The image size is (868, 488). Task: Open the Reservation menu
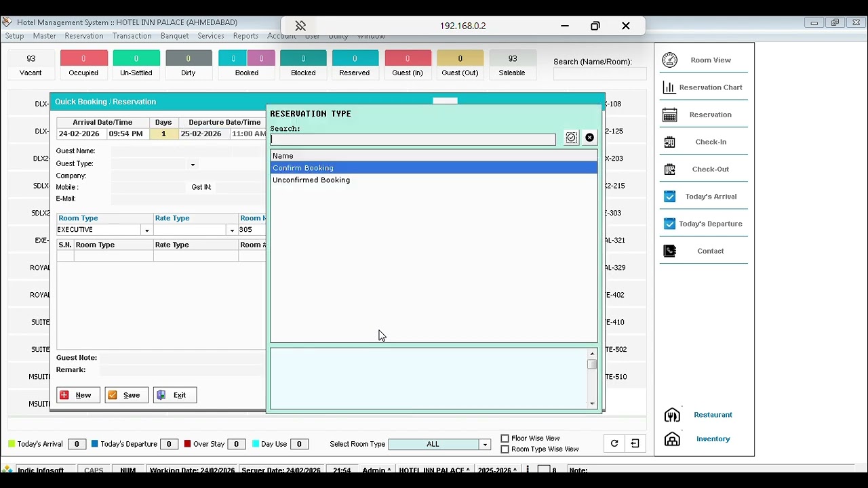point(84,36)
